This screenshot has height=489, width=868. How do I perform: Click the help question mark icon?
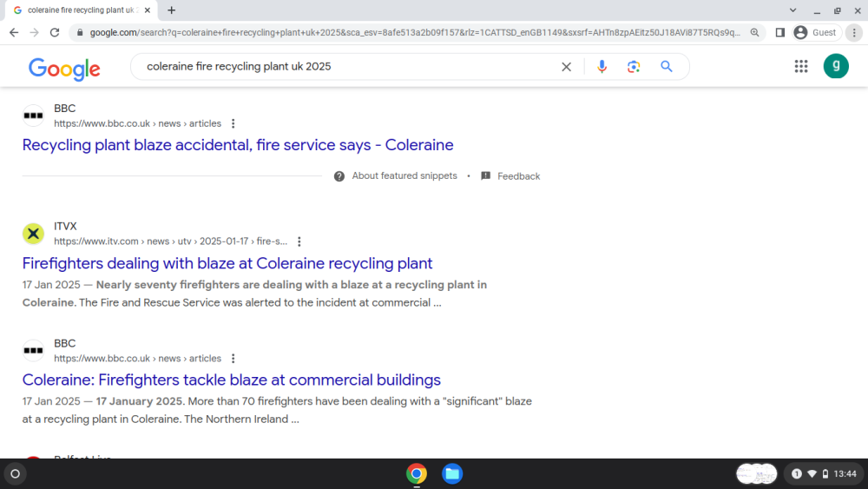[x=339, y=176]
